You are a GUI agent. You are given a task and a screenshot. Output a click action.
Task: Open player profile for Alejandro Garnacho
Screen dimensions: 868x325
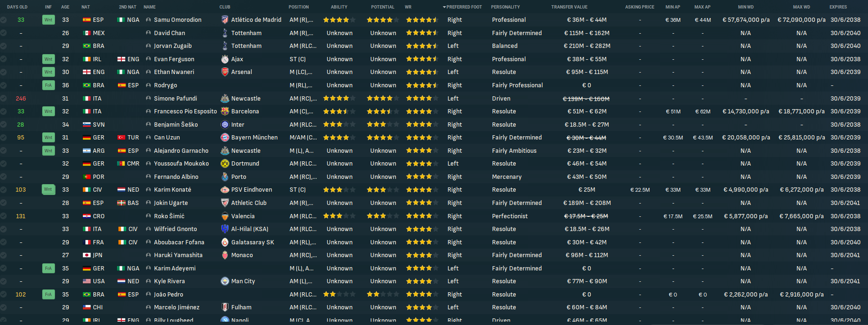[181, 151]
